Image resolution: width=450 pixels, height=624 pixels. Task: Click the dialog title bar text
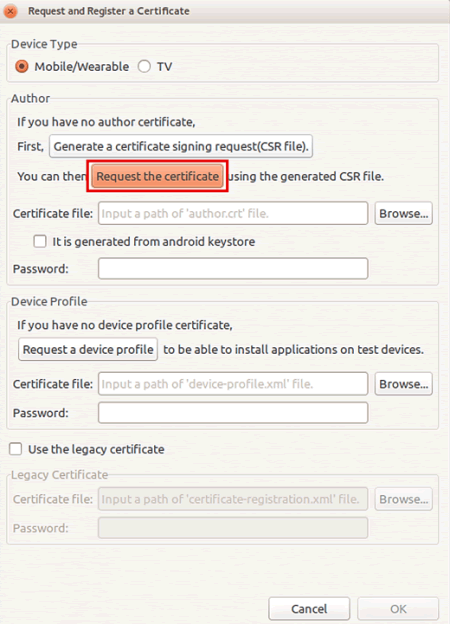109,11
